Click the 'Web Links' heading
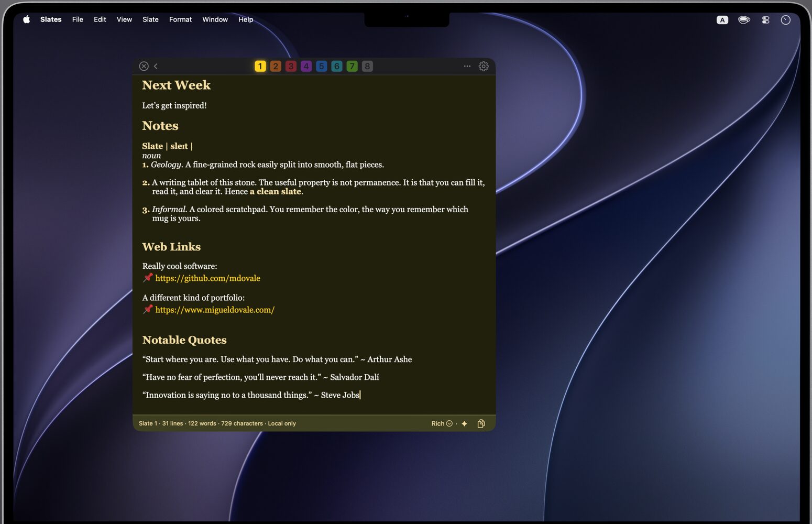Image resolution: width=812 pixels, height=524 pixels. (171, 247)
